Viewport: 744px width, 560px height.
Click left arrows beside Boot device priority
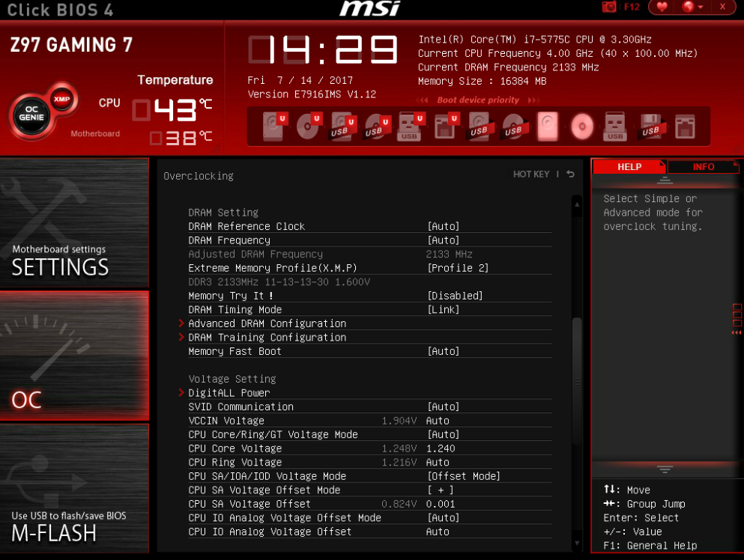coord(422,100)
